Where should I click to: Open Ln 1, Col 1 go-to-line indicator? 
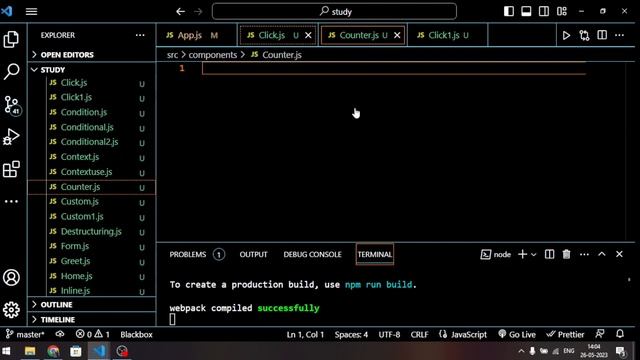tap(305, 335)
